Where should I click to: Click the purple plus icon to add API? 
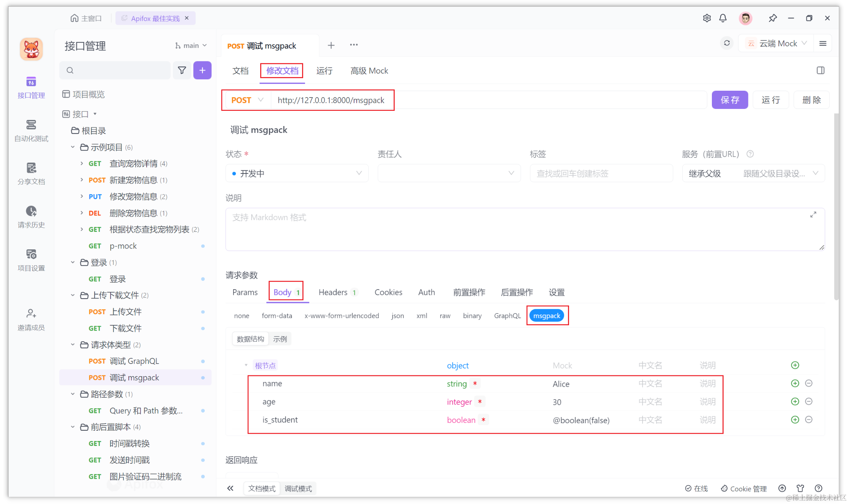202,70
